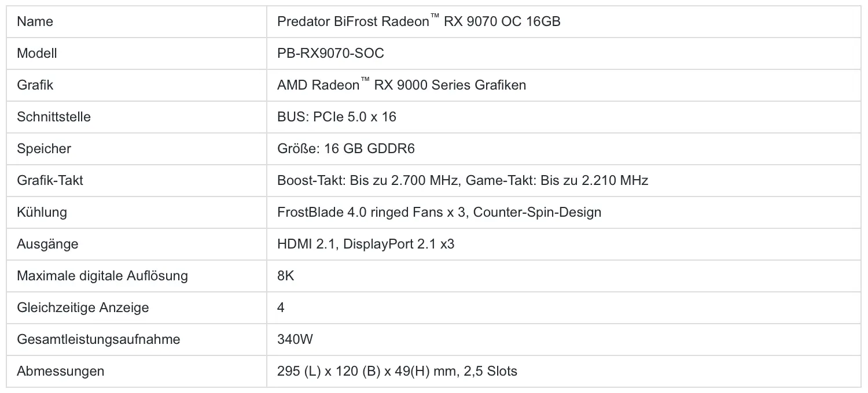Click the '340W' power consumption value

click(x=295, y=340)
